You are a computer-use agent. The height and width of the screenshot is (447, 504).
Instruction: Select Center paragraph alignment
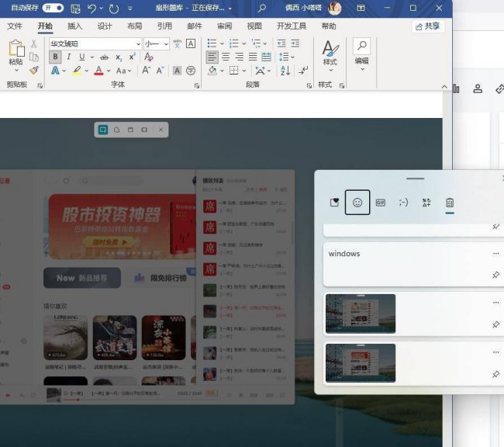pyautogui.click(x=226, y=57)
